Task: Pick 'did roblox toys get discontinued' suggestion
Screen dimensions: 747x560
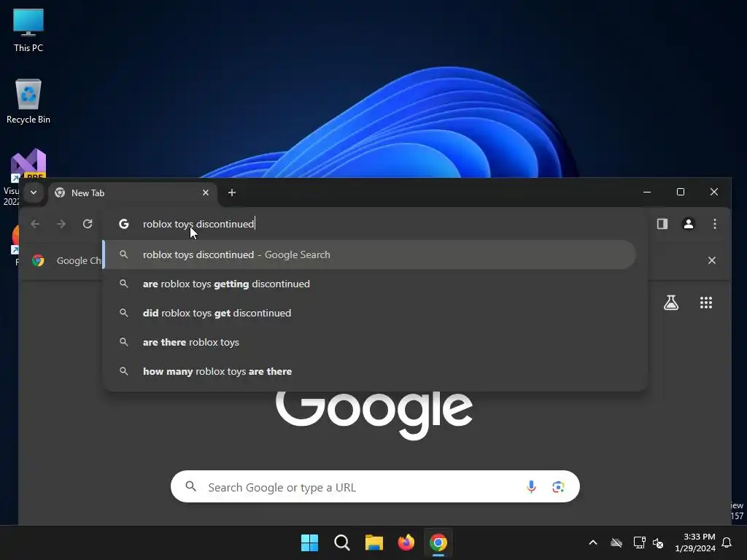Action: point(370,313)
